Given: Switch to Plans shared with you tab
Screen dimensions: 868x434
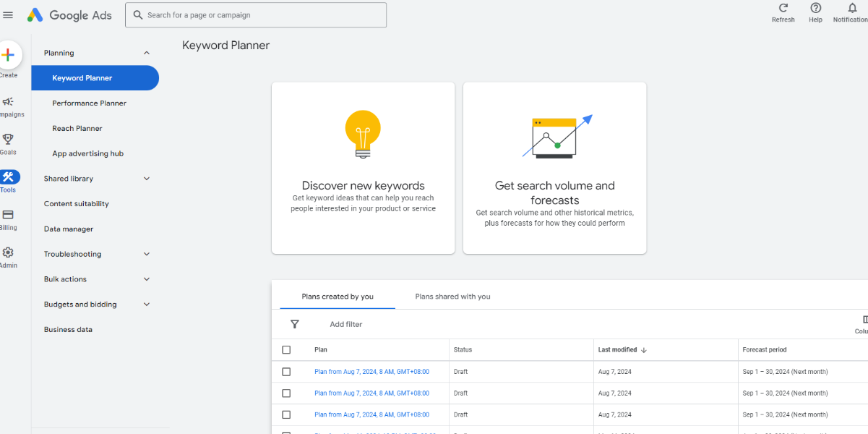Looking at the screenshot, I should click(452, 297).
